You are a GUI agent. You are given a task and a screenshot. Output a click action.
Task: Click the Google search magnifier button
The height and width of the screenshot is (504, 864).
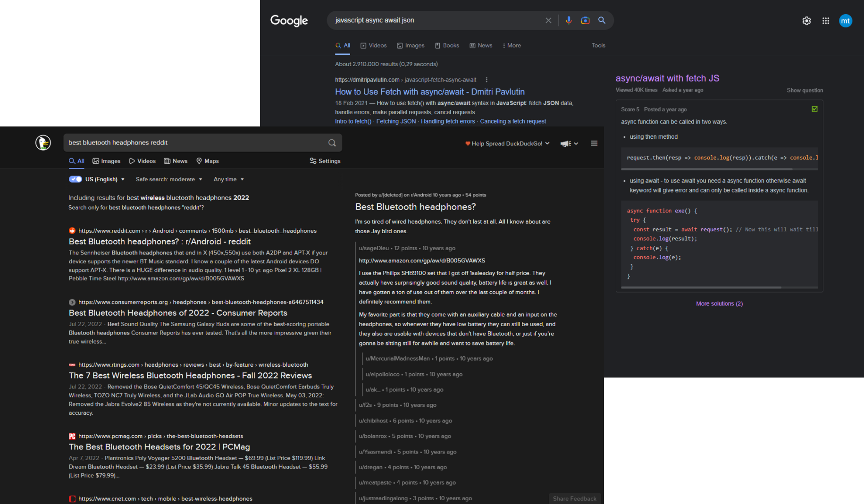(602, 20)
